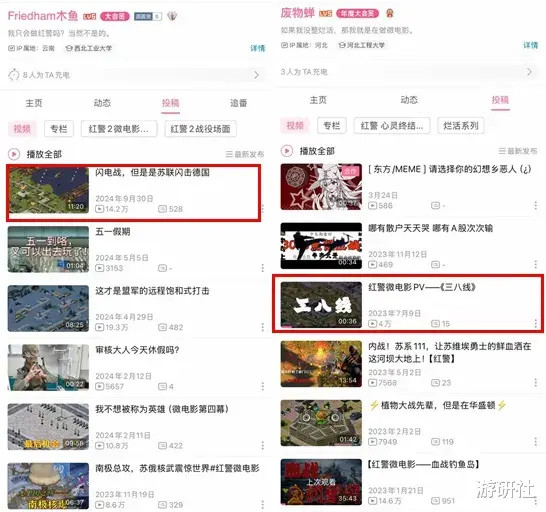This screenshot has width=546, height=512.
Task: Open 闪电战 video thumbnail
Action: [x=48, y=190]
